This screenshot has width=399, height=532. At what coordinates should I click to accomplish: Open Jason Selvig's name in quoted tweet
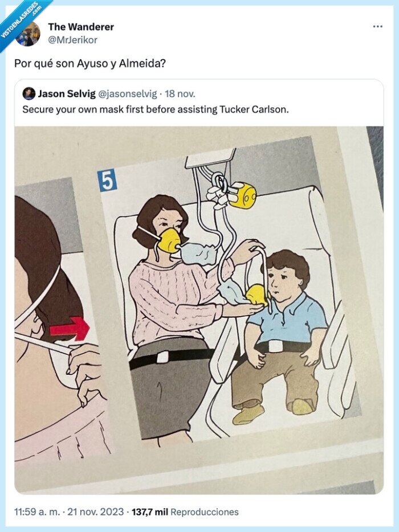point(66,93)
